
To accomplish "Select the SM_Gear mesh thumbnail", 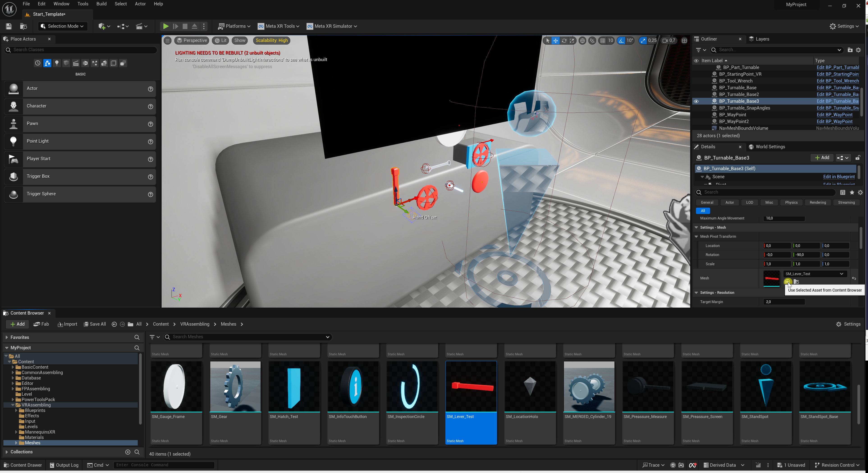I will click(235, 387).
